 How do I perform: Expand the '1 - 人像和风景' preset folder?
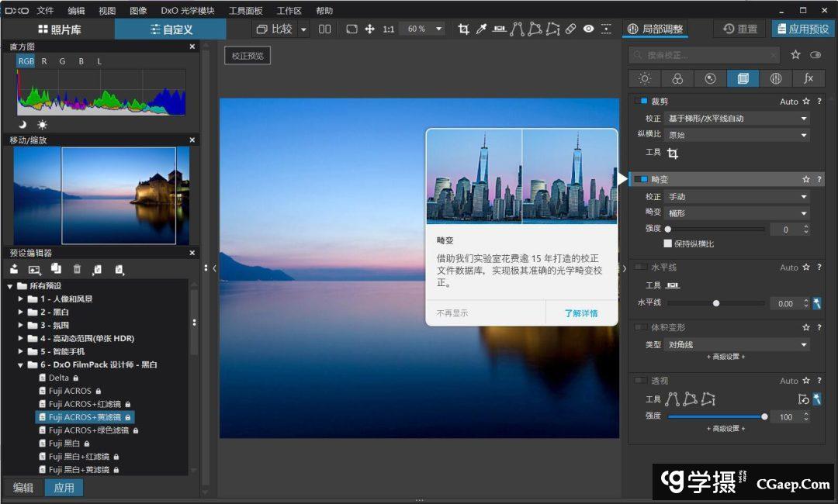pyautogui.click(x=21, y=299)
